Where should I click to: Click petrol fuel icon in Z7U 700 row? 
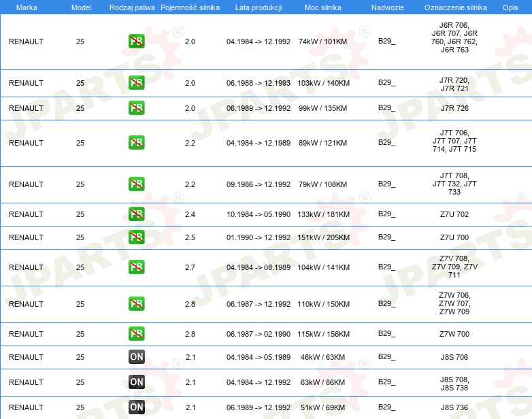click(136, 237)
